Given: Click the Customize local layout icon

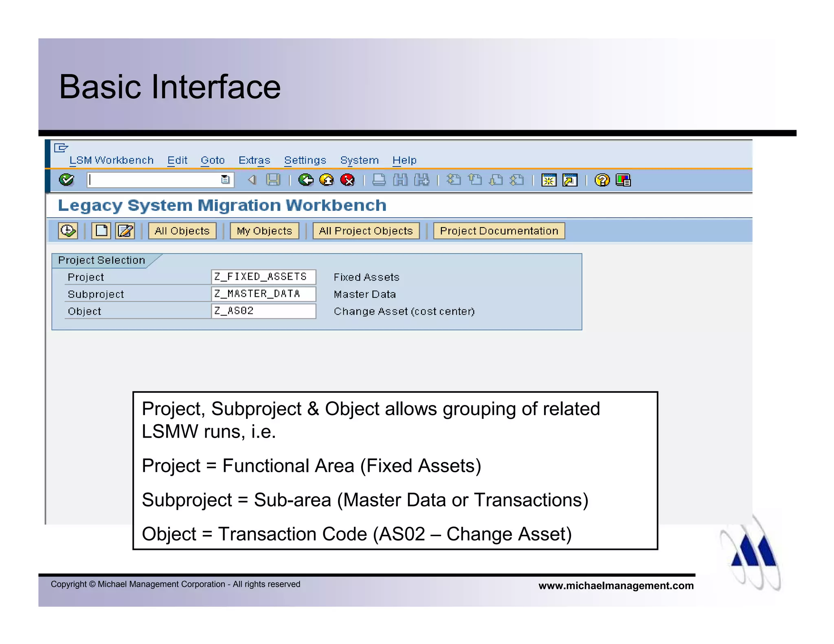Looking at the screenshot, I should (623, 180).
